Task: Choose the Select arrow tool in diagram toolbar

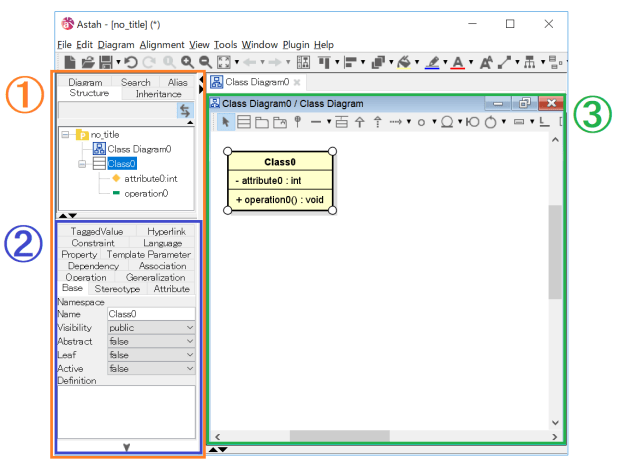Action: (x=226, y=122)
